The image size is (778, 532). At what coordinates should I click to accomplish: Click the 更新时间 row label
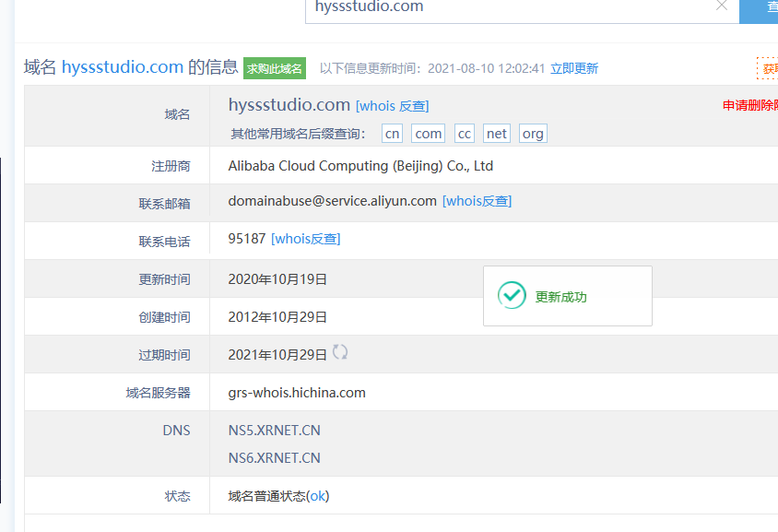tap(164, 280)
